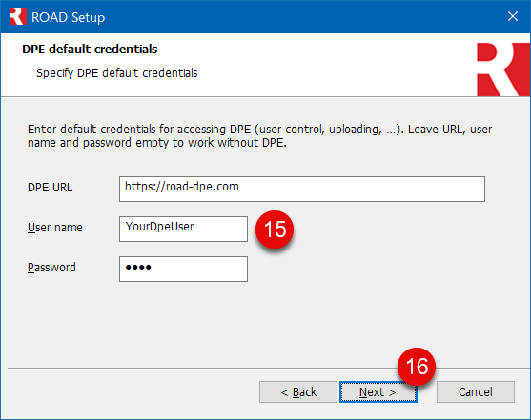This screenshot has height=420, width=531.
Task: Focus the DPE URL text field
Action: [x=302, y=189]
